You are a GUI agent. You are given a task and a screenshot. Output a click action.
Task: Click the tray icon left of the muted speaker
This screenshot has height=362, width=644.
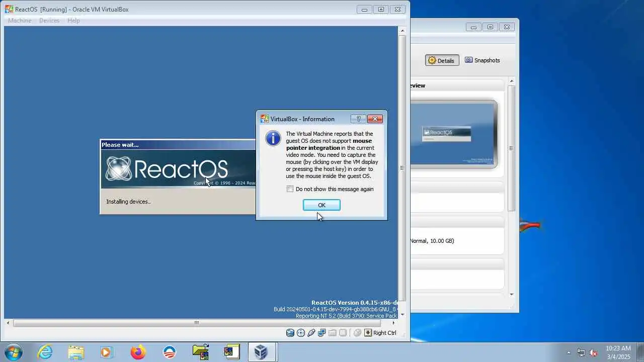pos(581,352)
